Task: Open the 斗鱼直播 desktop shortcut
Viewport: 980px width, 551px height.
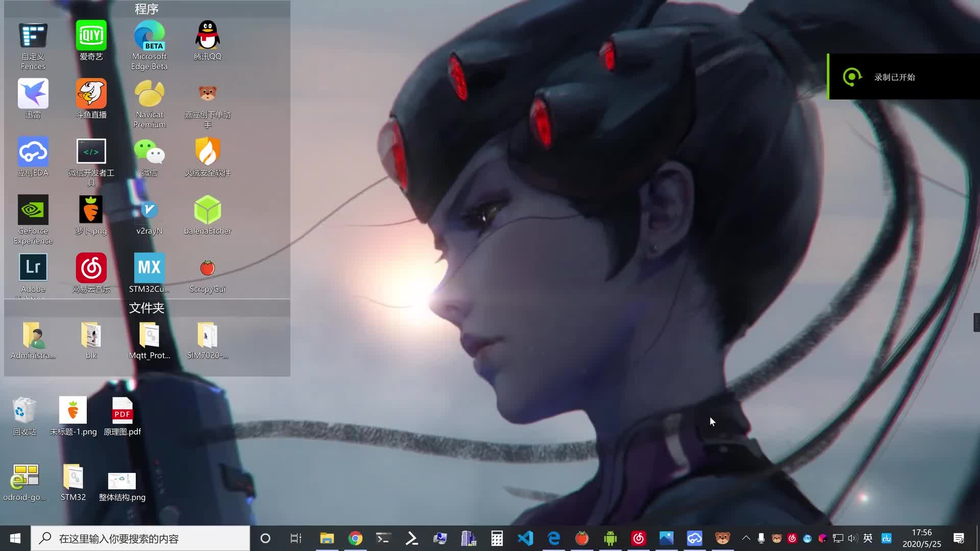Action: click(91, 99)
